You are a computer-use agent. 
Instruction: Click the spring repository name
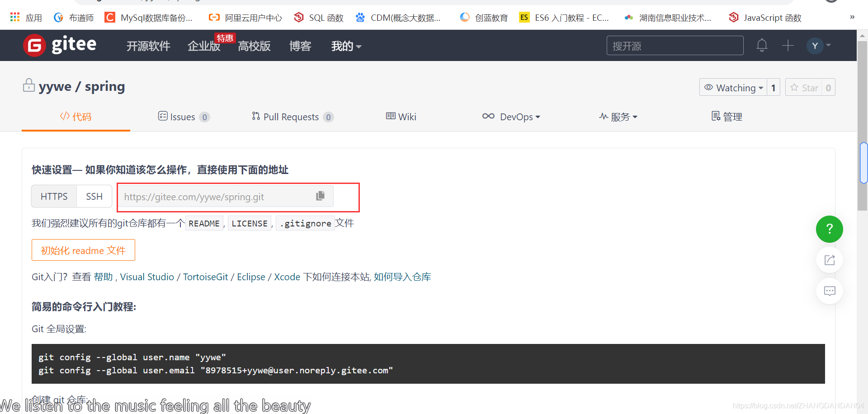(x=105, y=86)
